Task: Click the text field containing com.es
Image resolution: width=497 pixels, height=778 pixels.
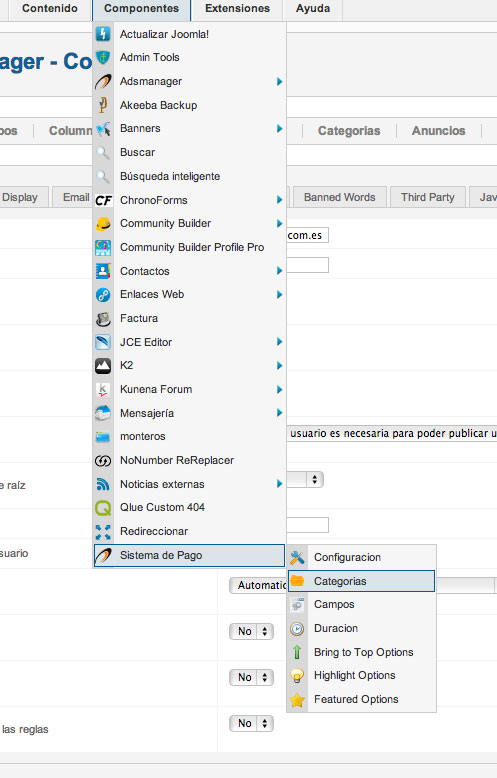Action: pos(308,235)
